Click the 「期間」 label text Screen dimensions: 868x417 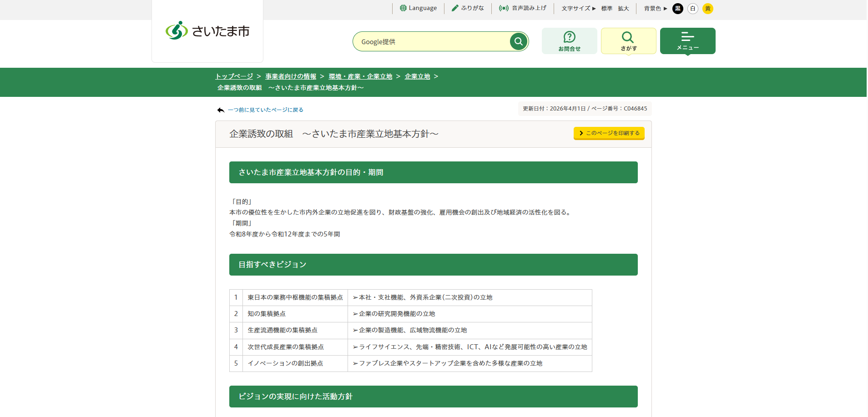click(241, 223)
